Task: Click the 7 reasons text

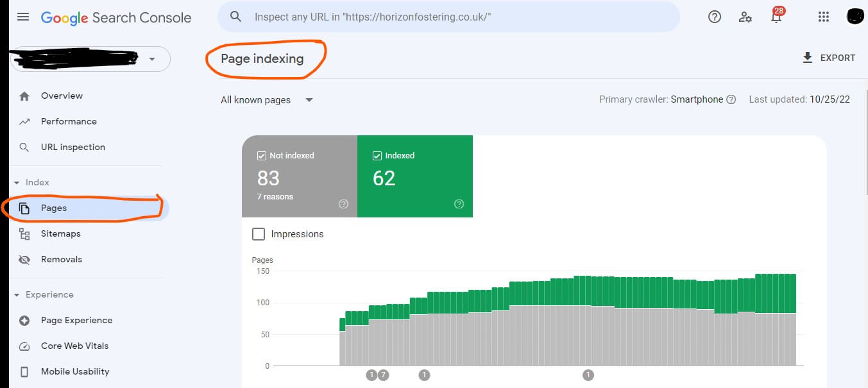Action: (275, 197)
